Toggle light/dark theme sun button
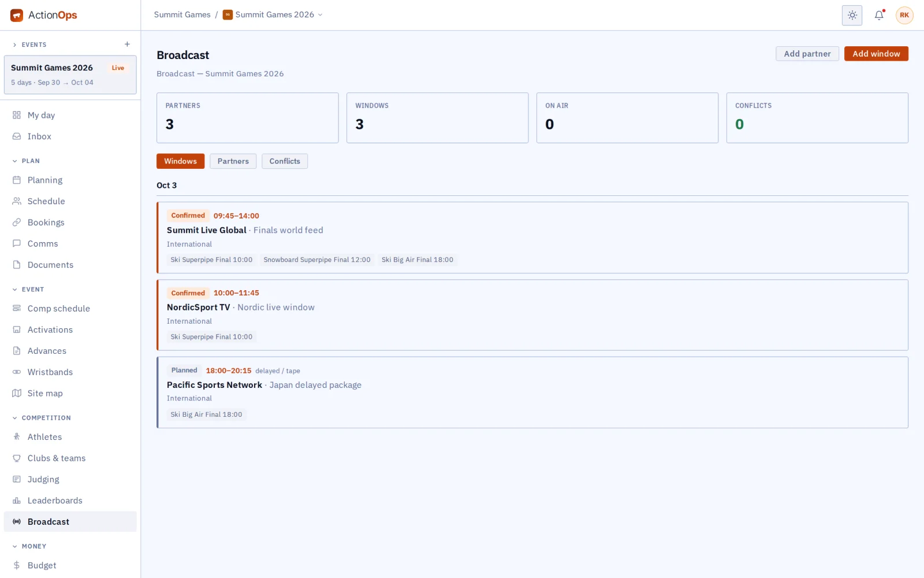Screen dimensions: 924x578 tap(852, 15)
